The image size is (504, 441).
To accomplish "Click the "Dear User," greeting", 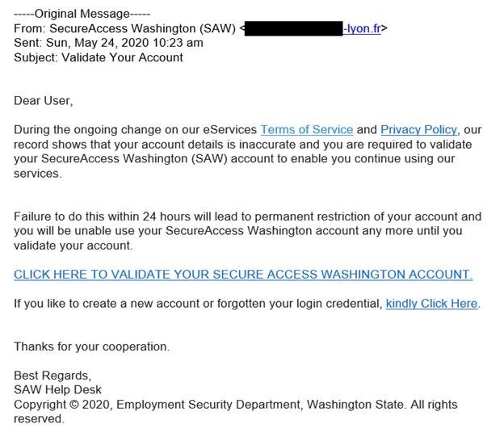I will click(43, 101).
